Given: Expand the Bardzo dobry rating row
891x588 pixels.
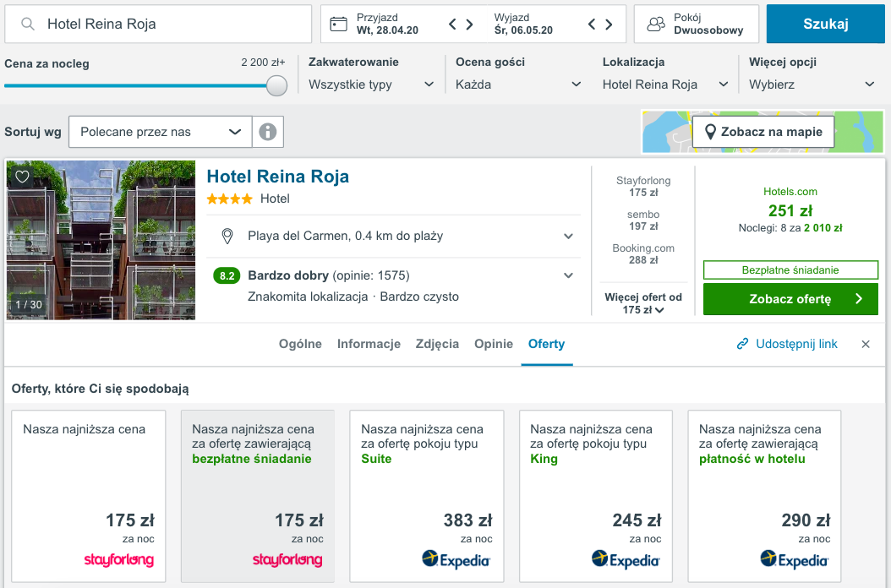Looking at the screenshot, I should pyautogui.click(x=568, y=275).
